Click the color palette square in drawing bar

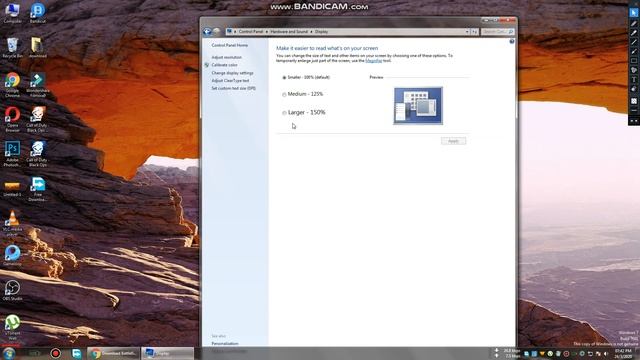[x=633, y=101]
